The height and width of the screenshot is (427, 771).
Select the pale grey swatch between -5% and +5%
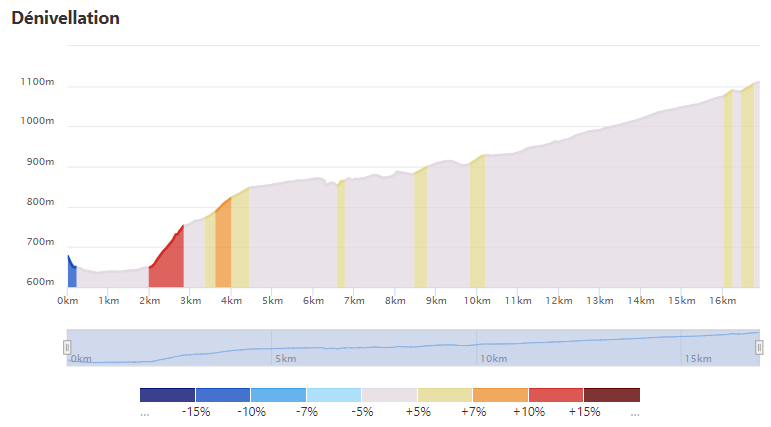[389, 395]
